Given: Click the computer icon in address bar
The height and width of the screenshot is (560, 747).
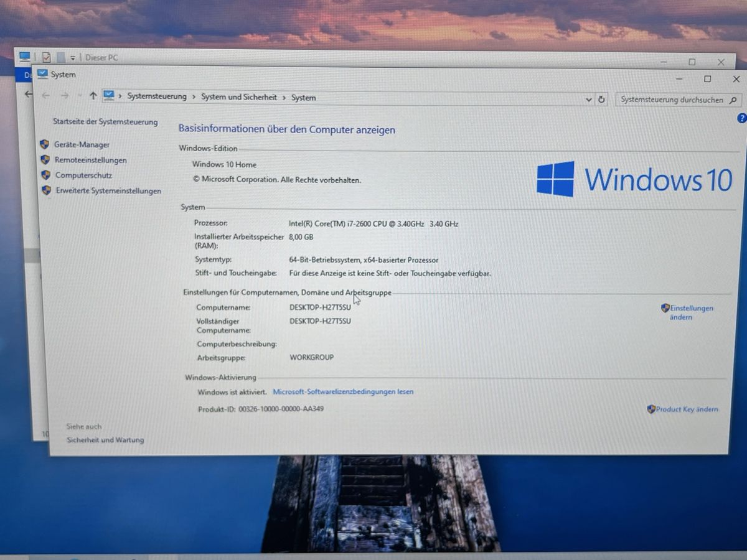Looking at the screenshot, I should point(109,95).
